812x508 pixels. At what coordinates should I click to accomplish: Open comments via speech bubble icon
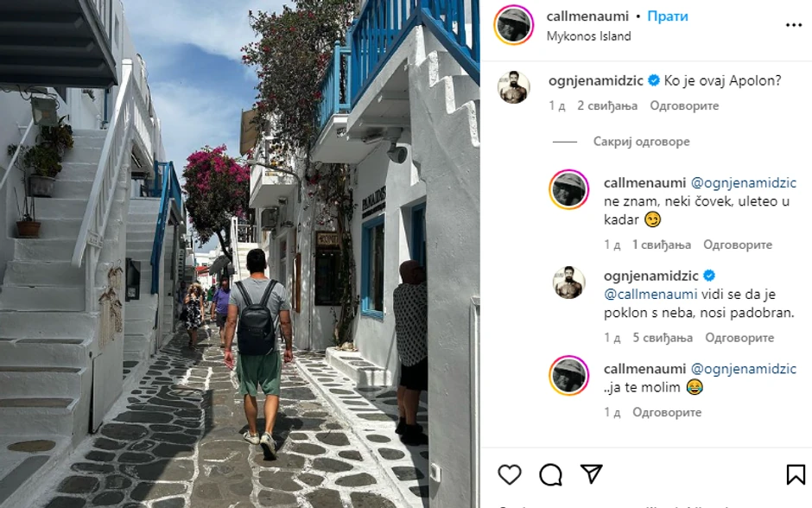550,473
